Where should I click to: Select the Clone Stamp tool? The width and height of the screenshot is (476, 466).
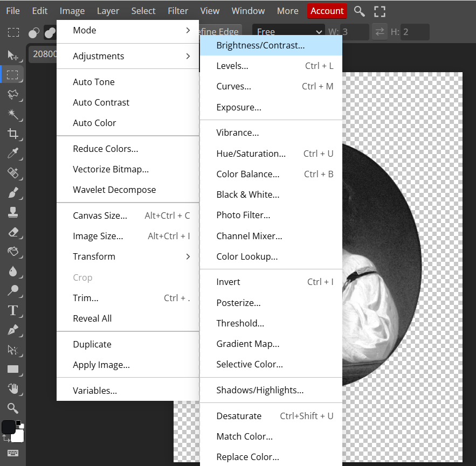pos(13,212)
